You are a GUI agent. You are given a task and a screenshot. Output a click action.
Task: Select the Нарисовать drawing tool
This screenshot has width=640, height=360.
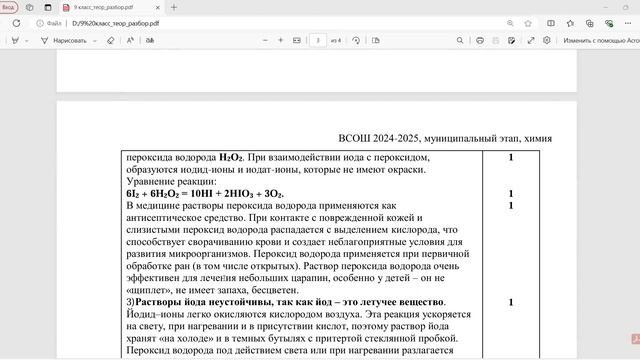pyautogui.click(x=64, y=40)
